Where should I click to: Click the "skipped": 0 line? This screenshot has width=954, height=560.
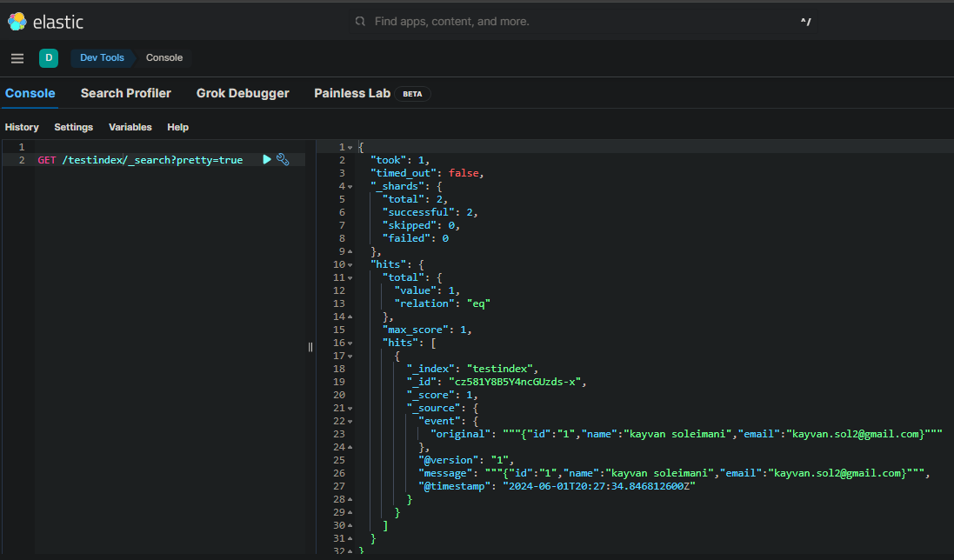click(421, 225)
